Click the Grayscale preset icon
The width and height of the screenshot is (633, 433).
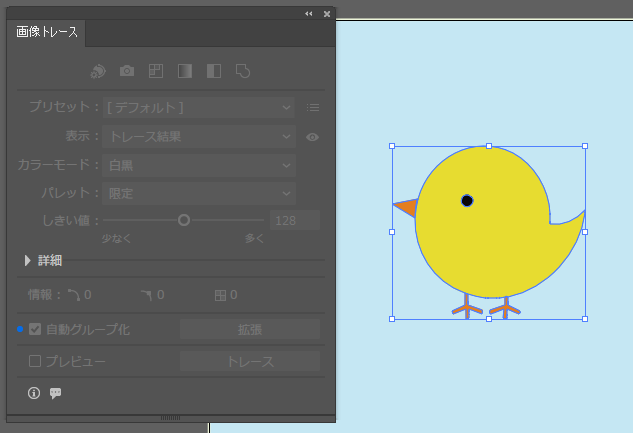pyautogui.click(x=185, y=71)
